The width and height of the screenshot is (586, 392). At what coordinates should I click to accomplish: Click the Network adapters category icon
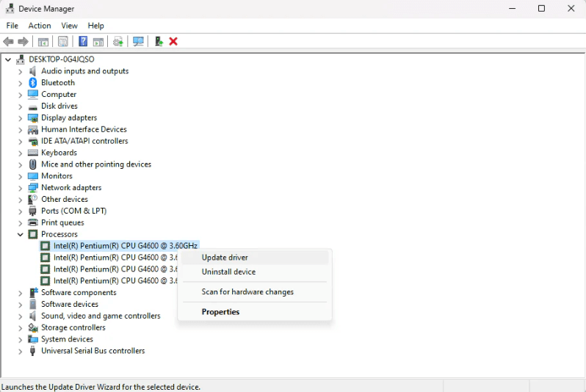click(33, 188)
